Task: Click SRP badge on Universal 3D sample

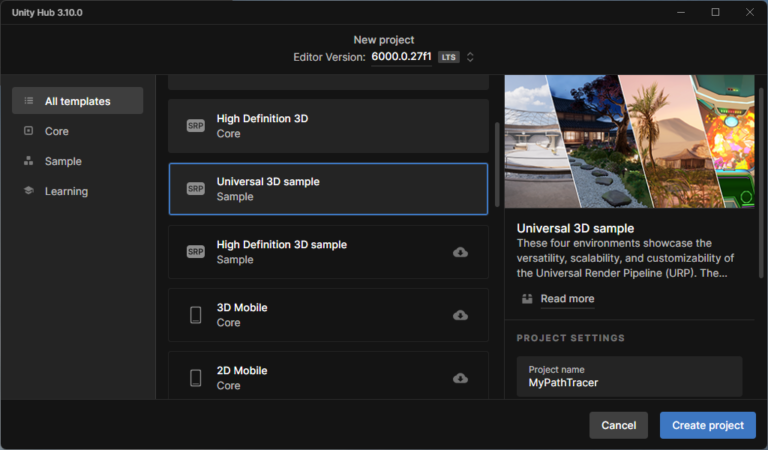Action: coord(196,189)
